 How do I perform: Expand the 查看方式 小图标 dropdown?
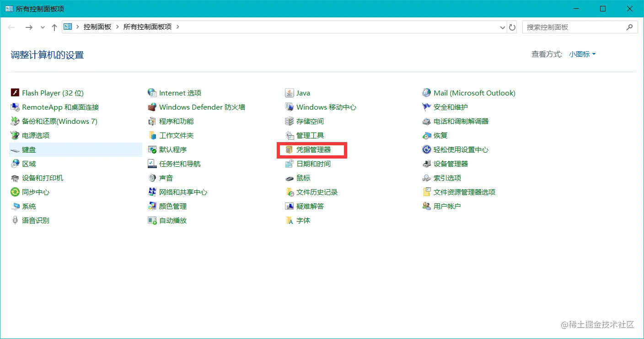pos(582,54)
